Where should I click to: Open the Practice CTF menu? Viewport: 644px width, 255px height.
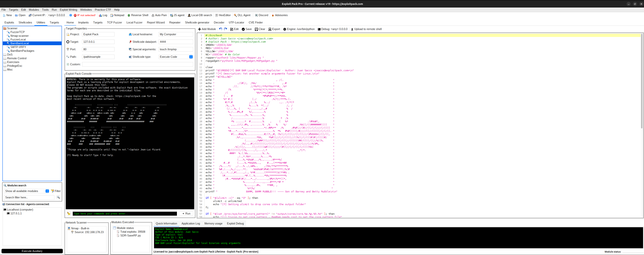coord(103,10)
